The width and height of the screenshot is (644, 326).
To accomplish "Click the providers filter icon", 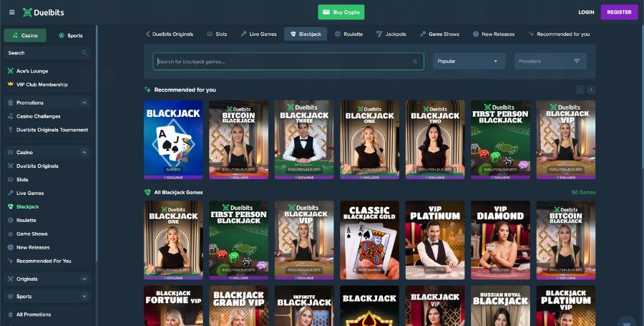I will pyautogui.click(x=577, y=62).
